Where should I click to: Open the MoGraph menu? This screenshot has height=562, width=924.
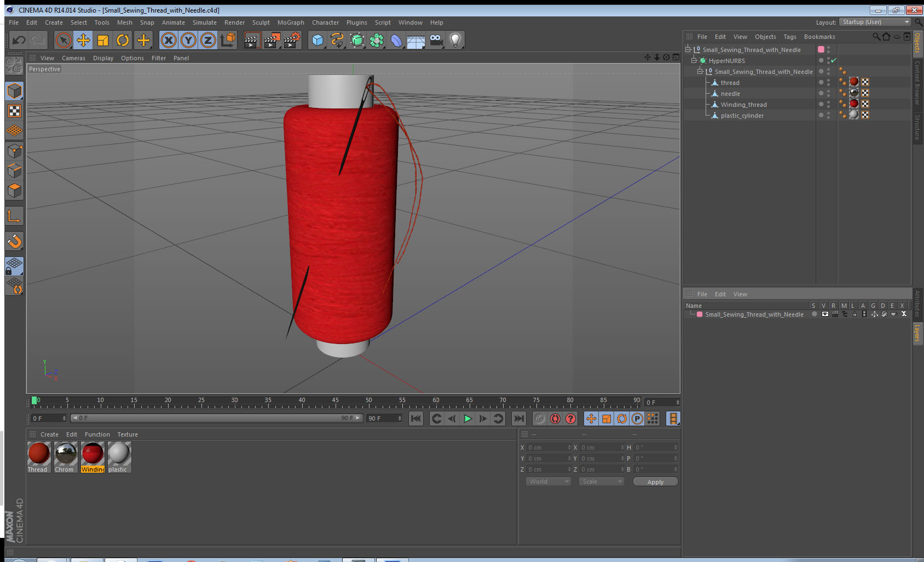pos(291,22)
